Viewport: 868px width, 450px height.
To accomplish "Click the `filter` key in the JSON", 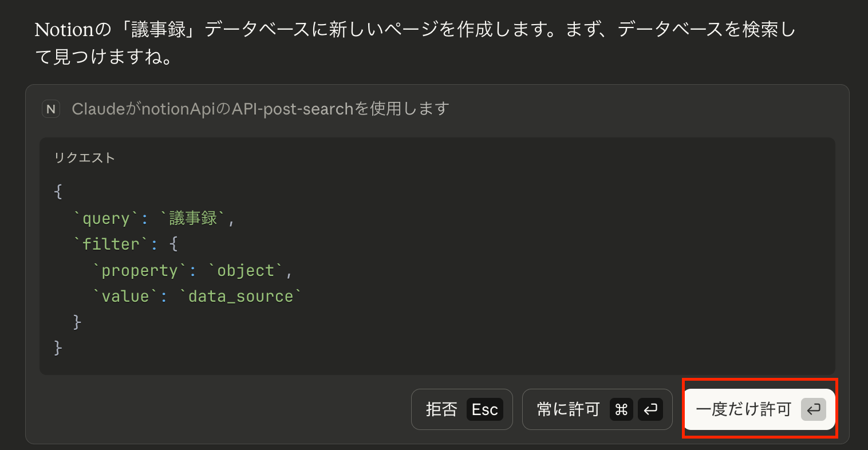I will click(111, 244).
